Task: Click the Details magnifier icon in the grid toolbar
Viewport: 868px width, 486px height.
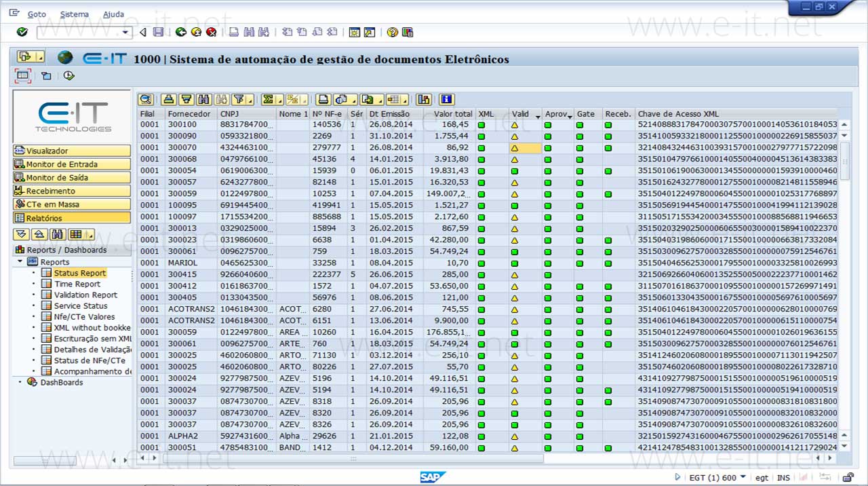Action: tap(146, 99)
